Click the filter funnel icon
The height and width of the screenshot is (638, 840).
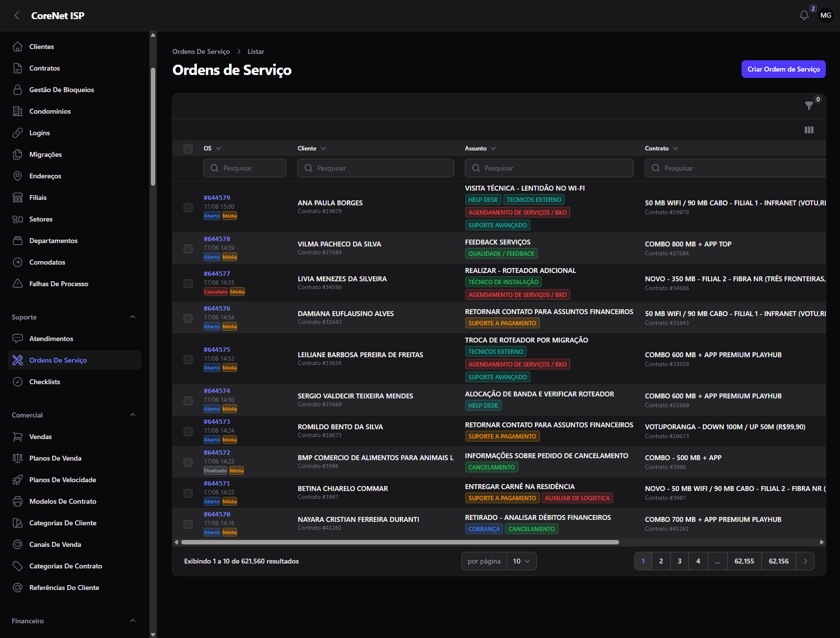(809, 105)
